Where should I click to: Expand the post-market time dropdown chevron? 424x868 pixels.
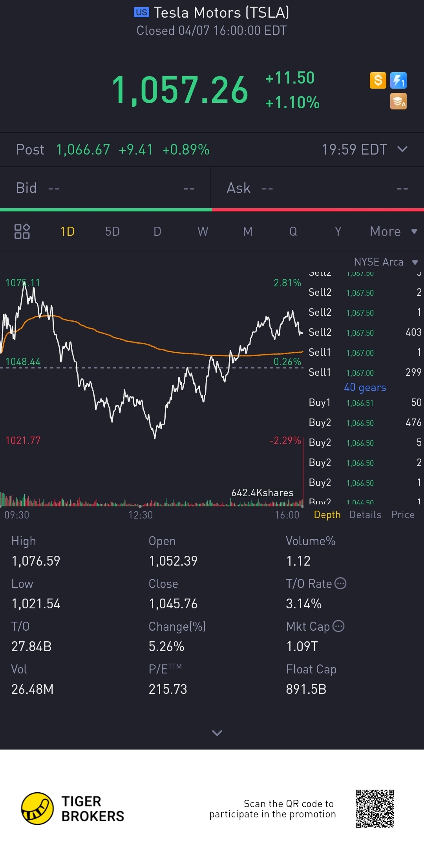coord(402,149)
